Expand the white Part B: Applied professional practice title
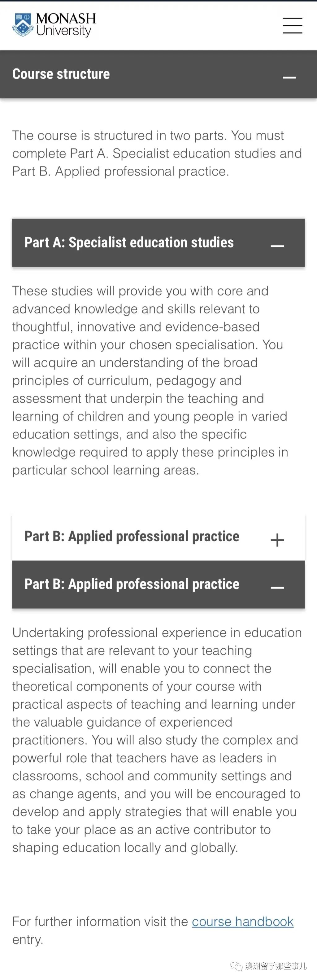The width and height of the screenshot is (317, 980). [x=132, y=536]
